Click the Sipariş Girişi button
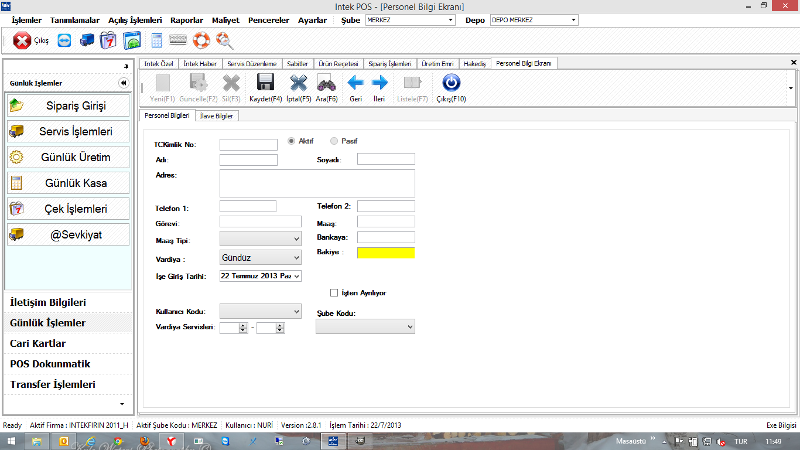The height and width of the screenshot is (450, 800). tap(70, 105)
